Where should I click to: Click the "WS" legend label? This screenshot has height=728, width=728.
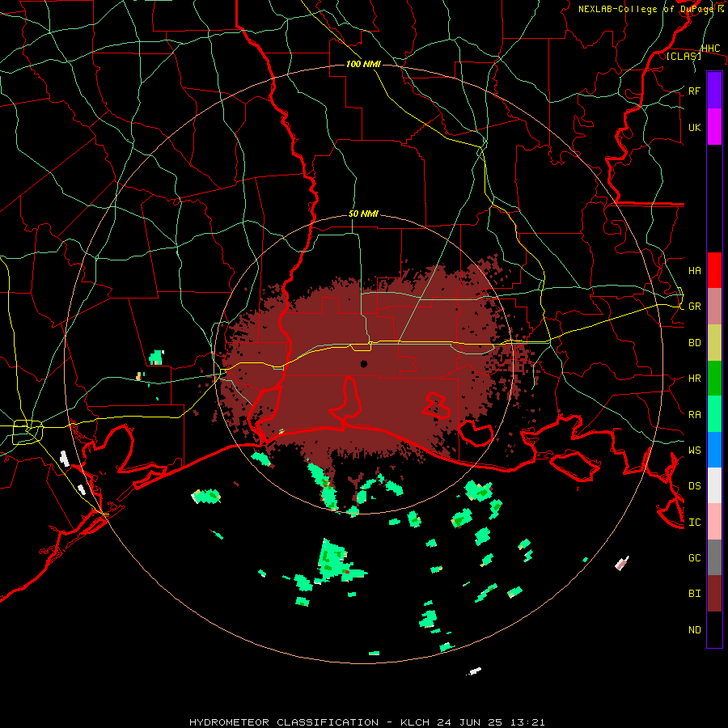(x=694, y=451)
